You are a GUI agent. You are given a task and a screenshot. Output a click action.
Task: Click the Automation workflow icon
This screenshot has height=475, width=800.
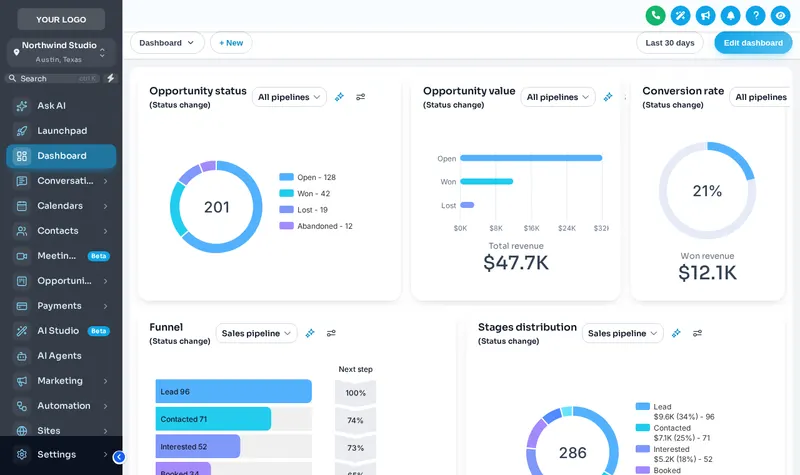pos(22,406)
